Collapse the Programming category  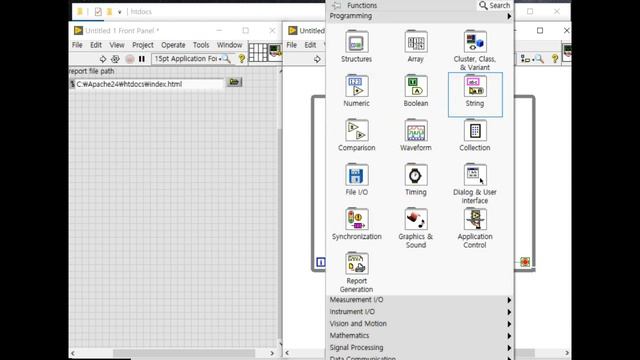pos(420,16)
